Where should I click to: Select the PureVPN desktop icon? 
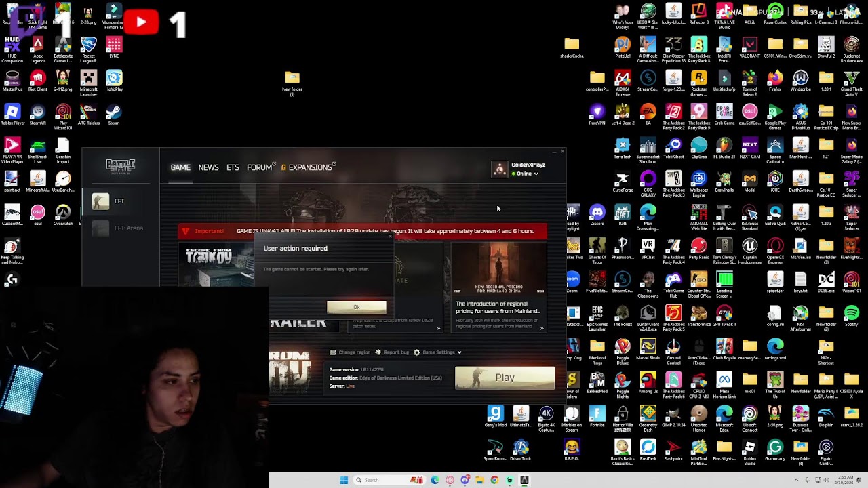click(x=597, y=114)
